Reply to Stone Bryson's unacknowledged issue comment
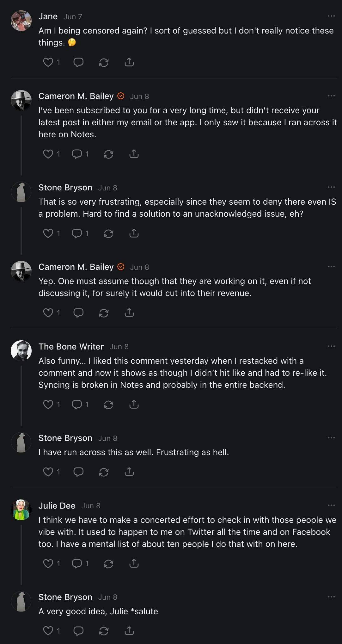This screenshot has height=644, width=342. pos(77,233)
